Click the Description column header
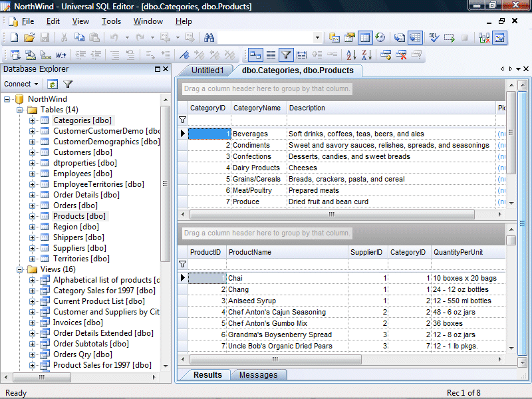The image size is (532, 399). 391,108
